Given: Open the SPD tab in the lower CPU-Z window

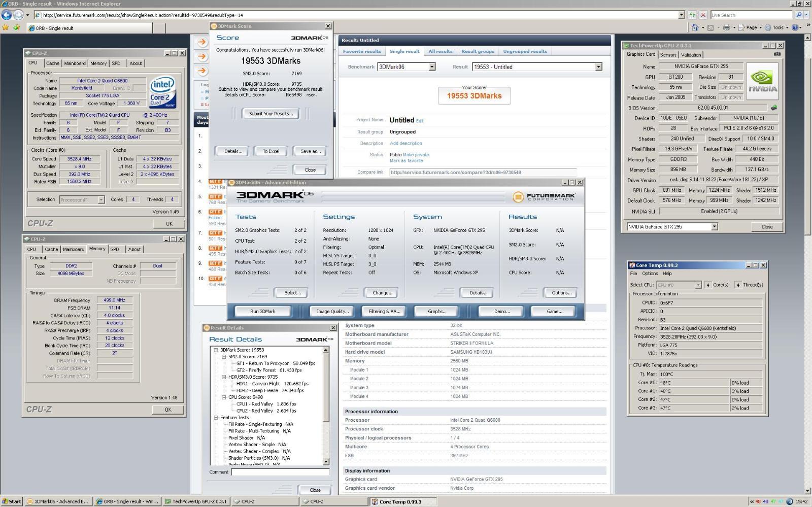Looking at the screenshot, I should 115,249.
